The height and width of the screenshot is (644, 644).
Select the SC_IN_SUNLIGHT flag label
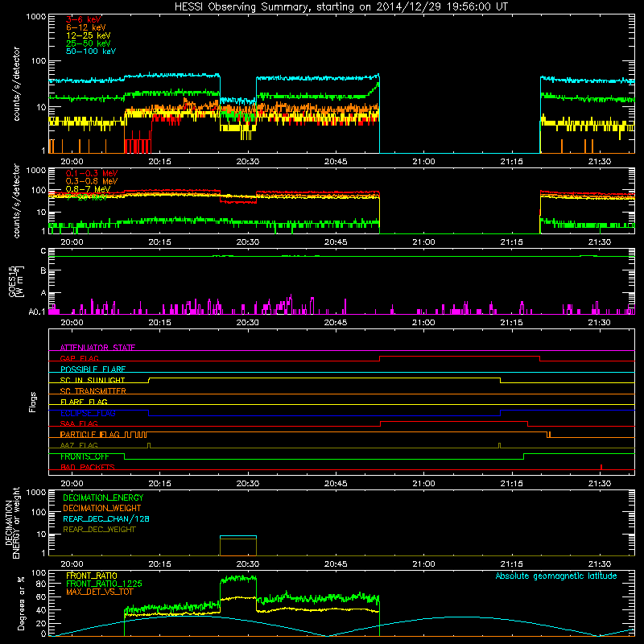tap(93, 380)
